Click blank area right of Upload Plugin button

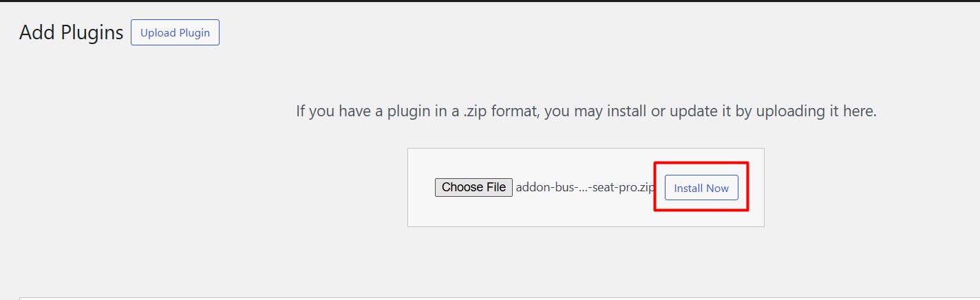[x=551, y=32]
